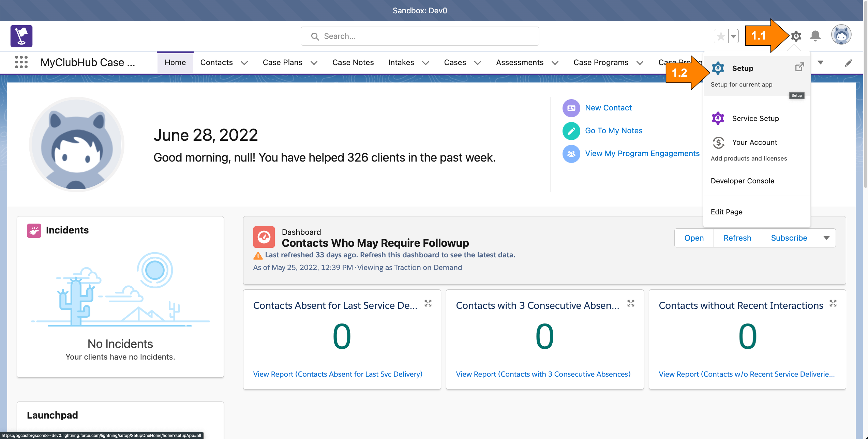Open dashboard actions dropdown beside Subscribe
The width and height of the screenshot is (868, 439).
pos(826,238)
